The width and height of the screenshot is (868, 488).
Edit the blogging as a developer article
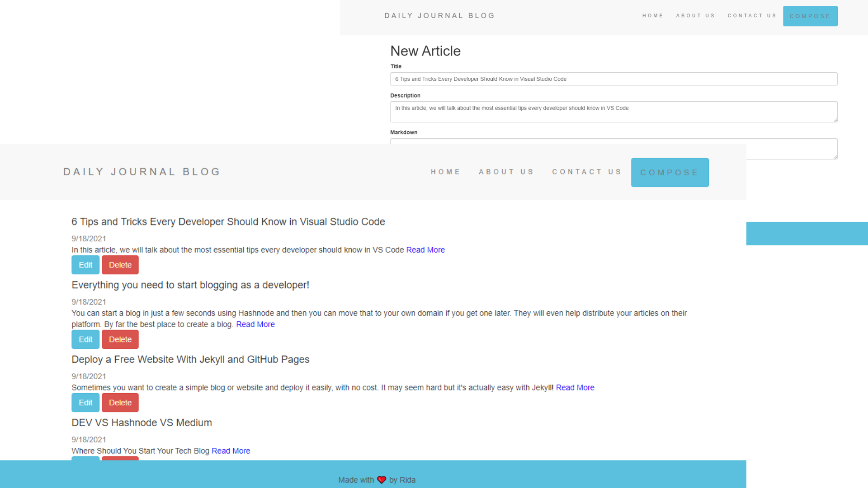[x=85, y=339]
